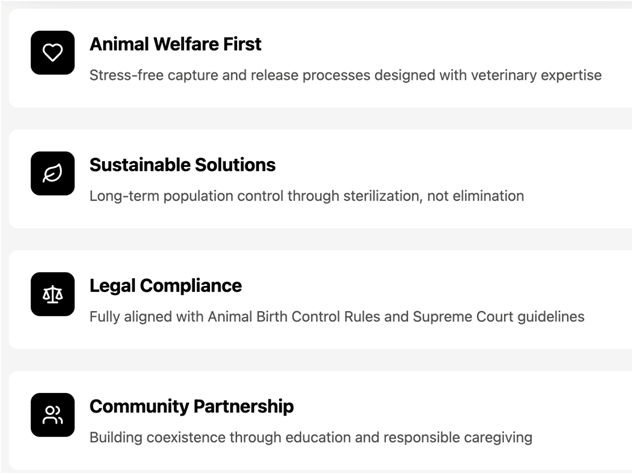Open the Sustainable Solutions heading

182,165
